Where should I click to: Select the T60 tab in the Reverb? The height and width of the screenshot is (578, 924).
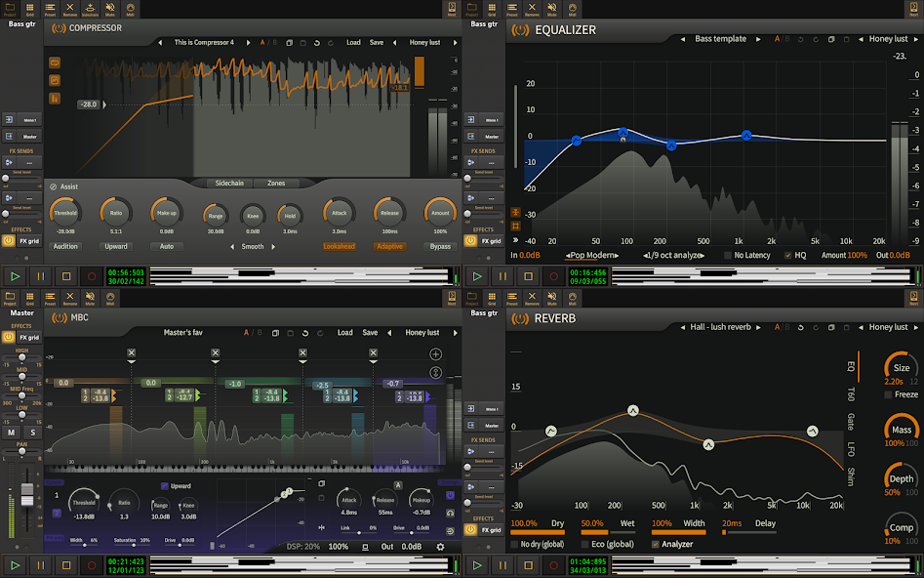[x=849, y=393]
